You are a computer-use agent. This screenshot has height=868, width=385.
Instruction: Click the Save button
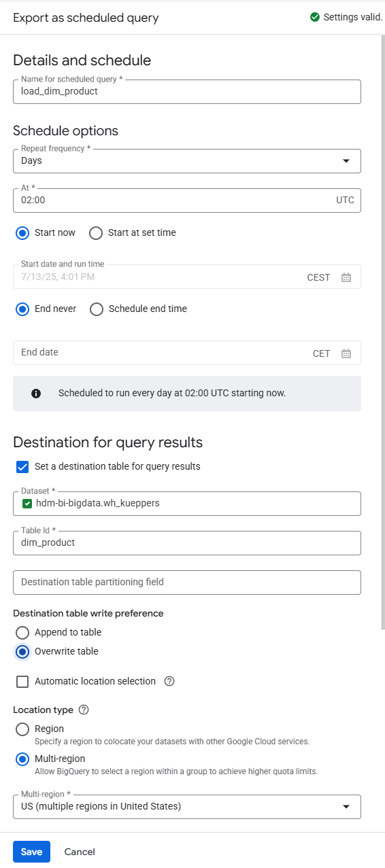[31, 852]
